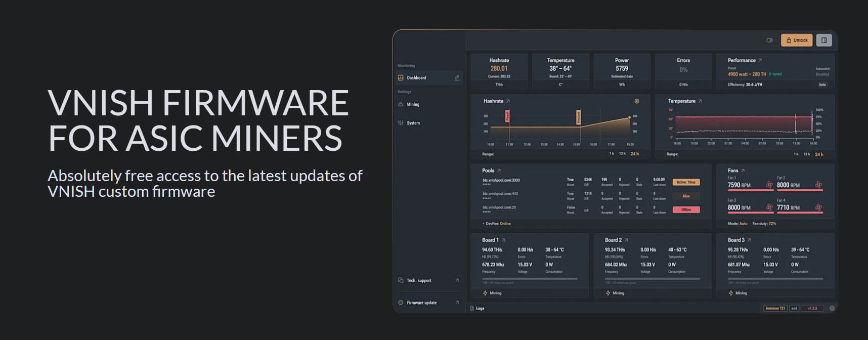This screenshot has height=340, width=868.
Task: Toggle the theme switch beside Unlock
Action: pos(769,40)
